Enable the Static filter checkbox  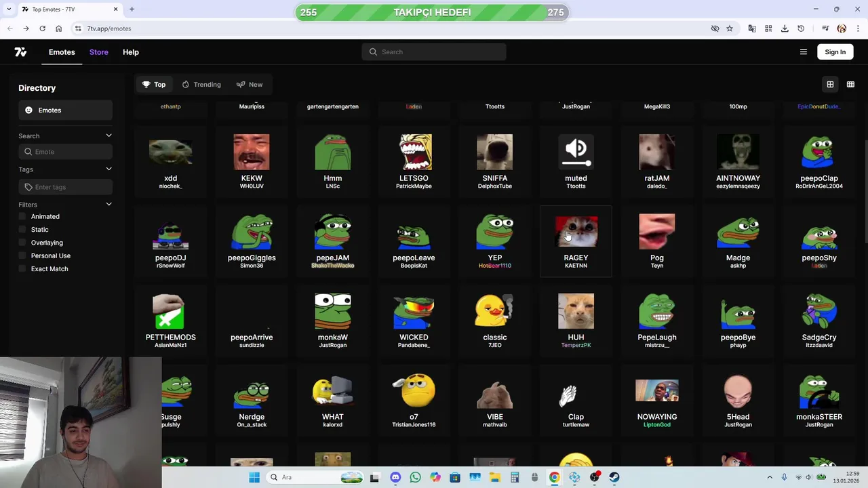(22, 230)
